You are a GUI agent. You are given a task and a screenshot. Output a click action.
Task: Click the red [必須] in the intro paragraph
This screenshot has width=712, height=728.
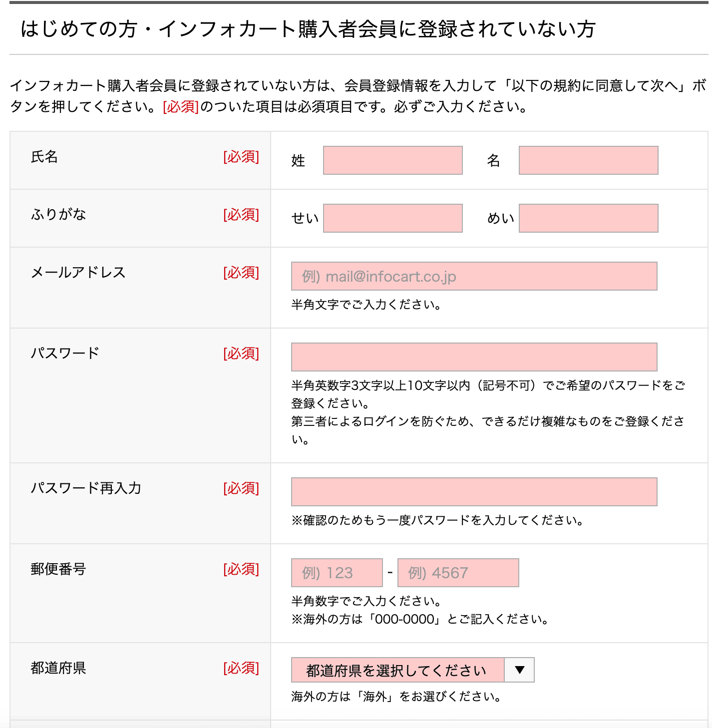[x=181, y=107]
